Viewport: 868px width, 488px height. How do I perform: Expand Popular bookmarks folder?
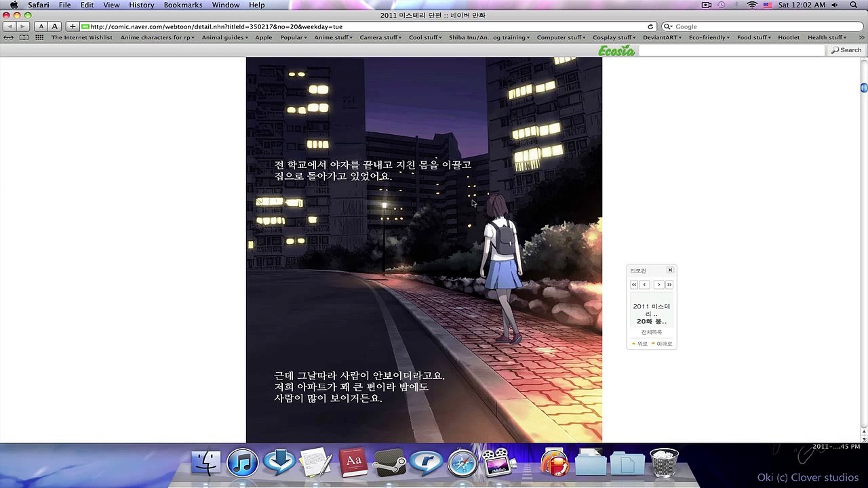click(x=294, y=37)
